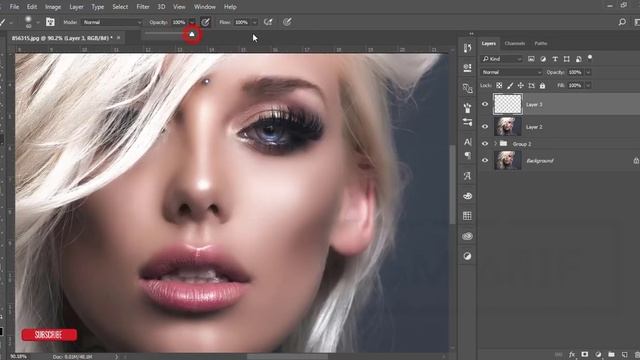Open the File menu
Image resolution: width=640 pixels, height=360 pixels.
[x=14, y=7]
